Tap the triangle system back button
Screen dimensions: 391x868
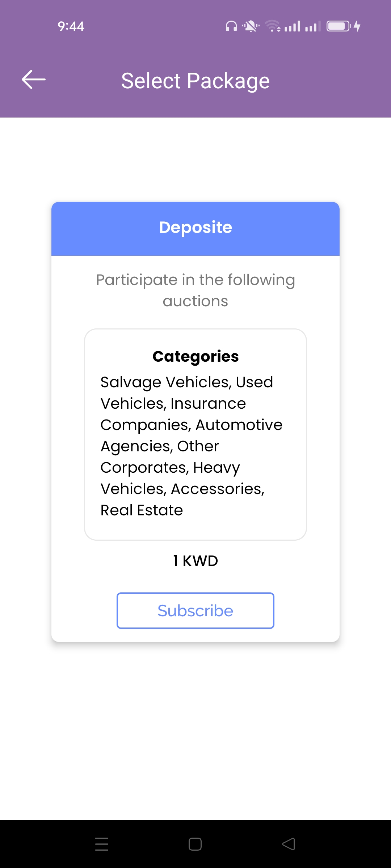tap(289, 844)
